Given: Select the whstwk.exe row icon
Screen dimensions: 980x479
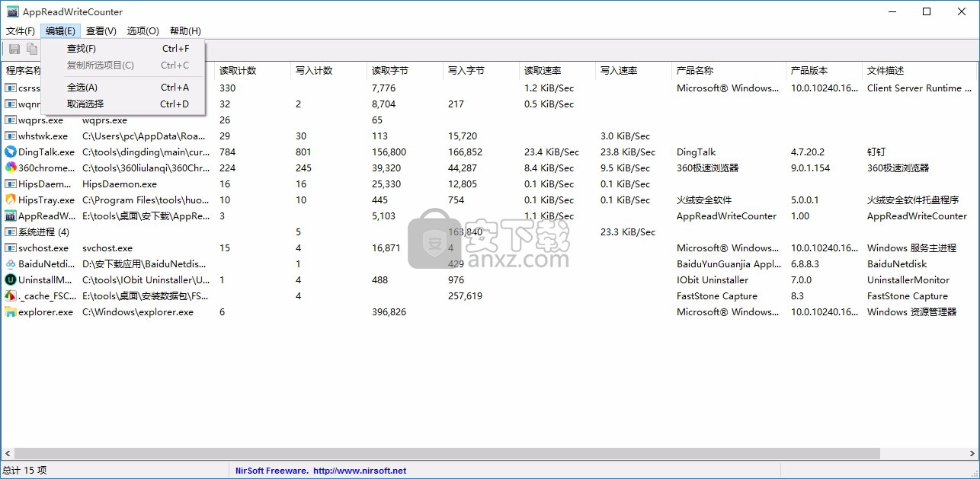Looking at the screenshot, I should click(x=11, y=136).
